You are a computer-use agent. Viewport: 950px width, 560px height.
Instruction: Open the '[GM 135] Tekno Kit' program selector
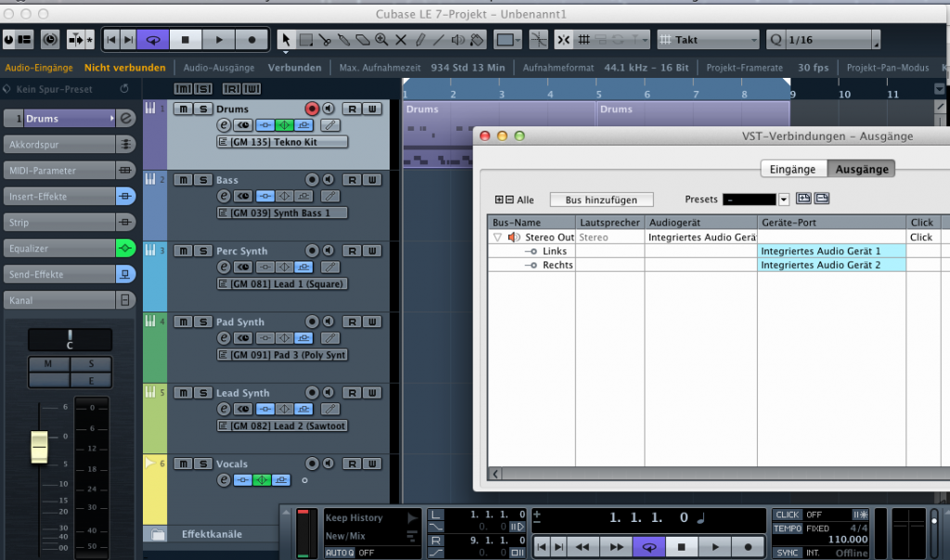tap(282, 142)
